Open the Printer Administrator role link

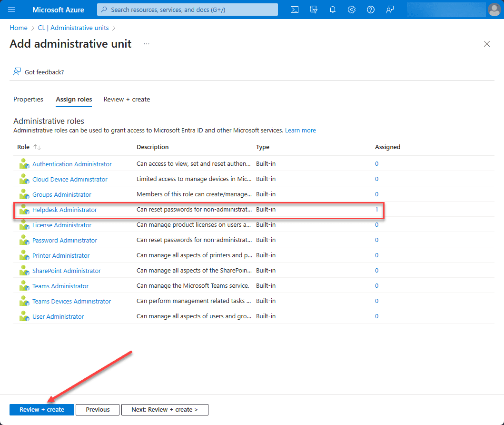[61, 255]
